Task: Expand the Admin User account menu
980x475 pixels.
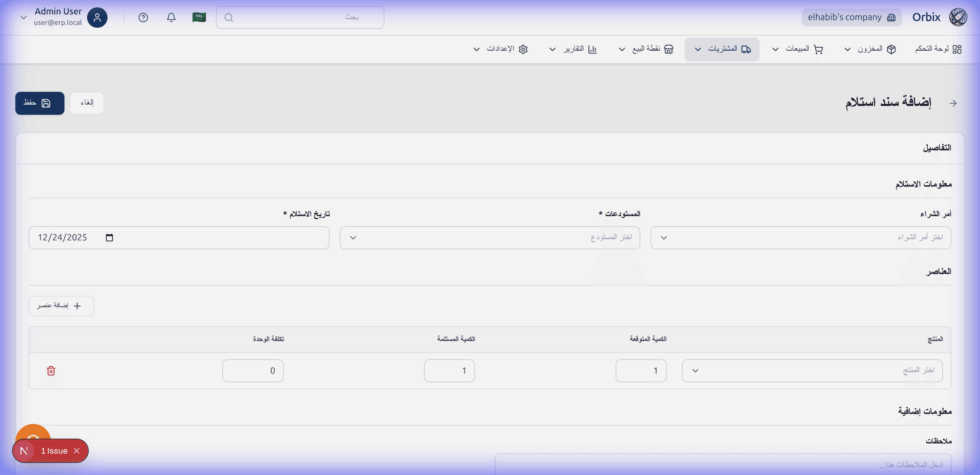Action: coord(24,18)
